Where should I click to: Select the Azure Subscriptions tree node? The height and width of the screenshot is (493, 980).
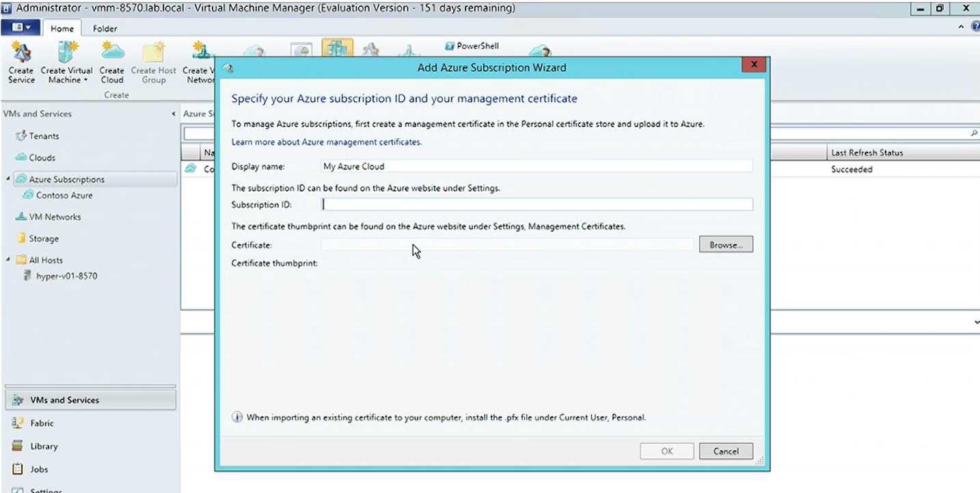point(66,180)
